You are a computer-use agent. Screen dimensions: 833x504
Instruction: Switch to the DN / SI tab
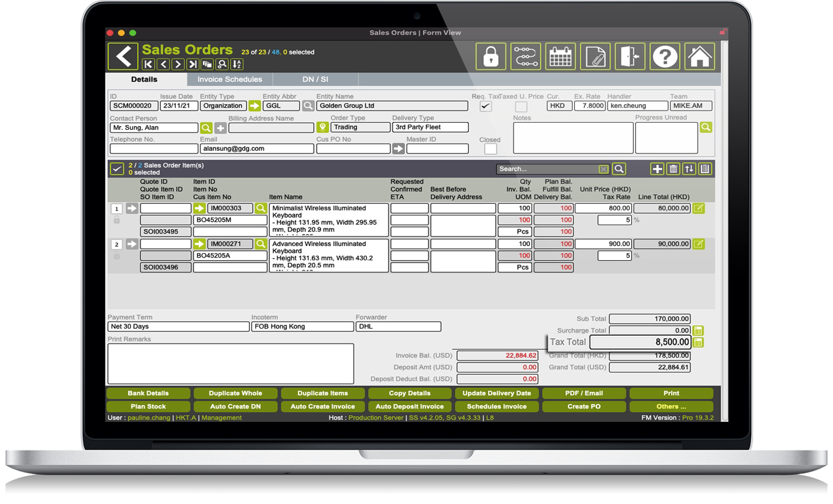tap(315, 79)
